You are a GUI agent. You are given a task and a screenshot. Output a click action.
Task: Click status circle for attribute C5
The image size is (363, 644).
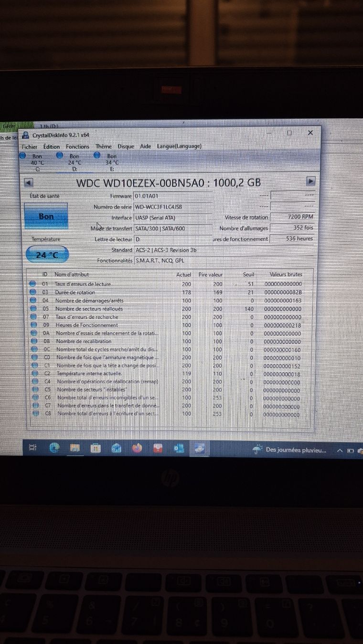click(35, 390)
